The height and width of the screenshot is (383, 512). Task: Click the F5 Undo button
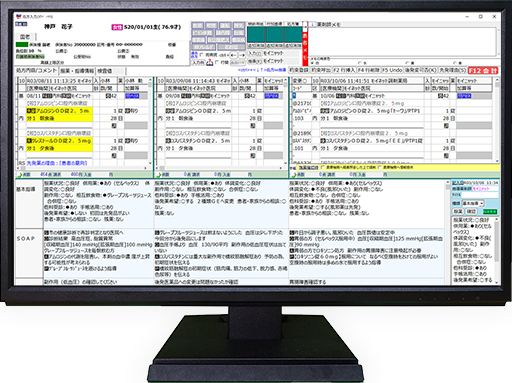(x=392, y=70)
